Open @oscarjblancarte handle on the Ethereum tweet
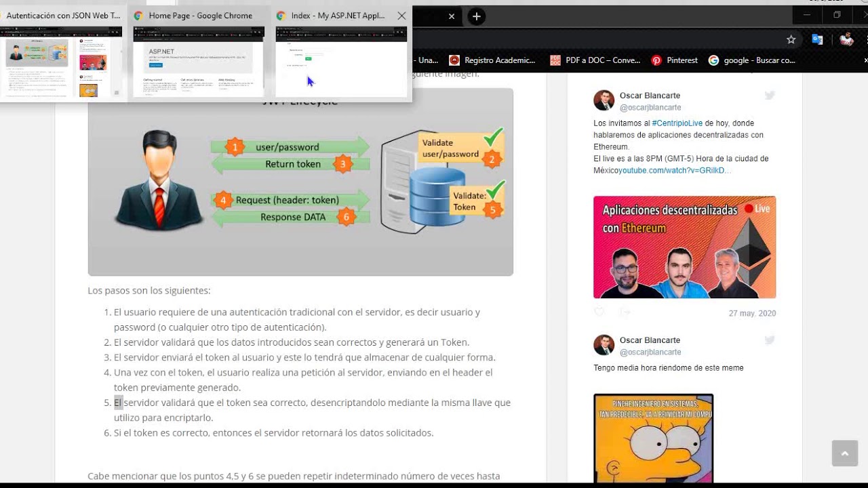868x488 pixels. (650, 107)
